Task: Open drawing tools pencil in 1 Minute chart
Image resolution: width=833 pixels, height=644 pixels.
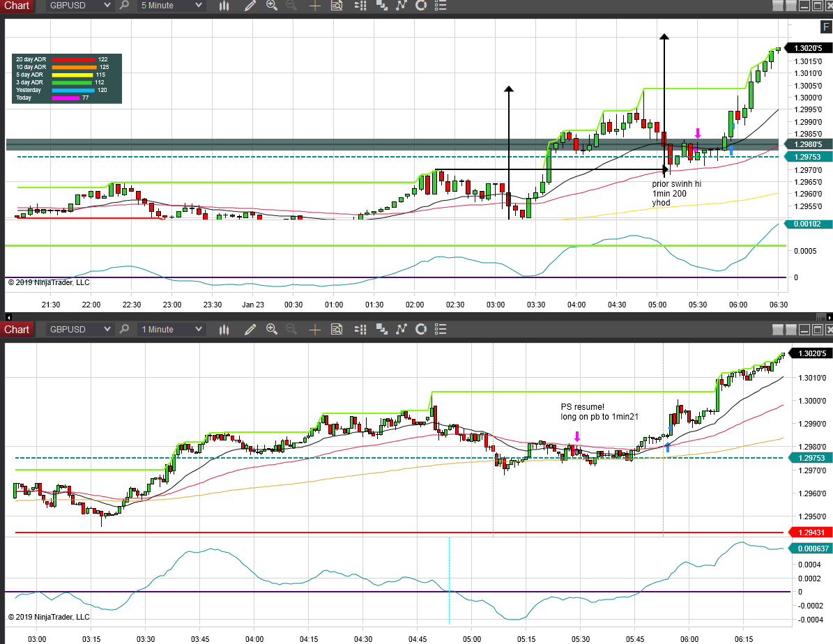Action: (250, 330)
